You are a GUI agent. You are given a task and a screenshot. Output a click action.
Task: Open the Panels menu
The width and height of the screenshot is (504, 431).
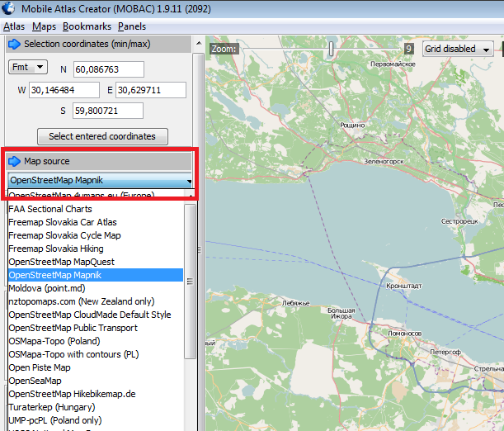(x=132, y=26)
